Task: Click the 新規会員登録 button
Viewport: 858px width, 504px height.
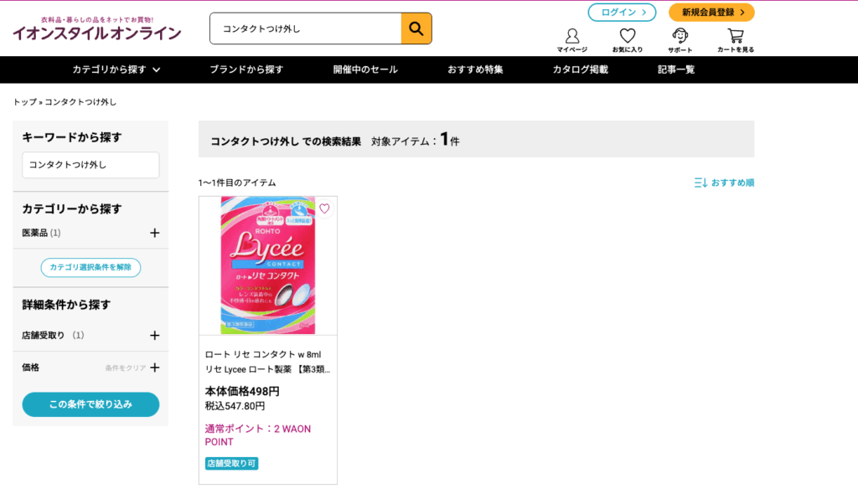Action: pos(711,12)
